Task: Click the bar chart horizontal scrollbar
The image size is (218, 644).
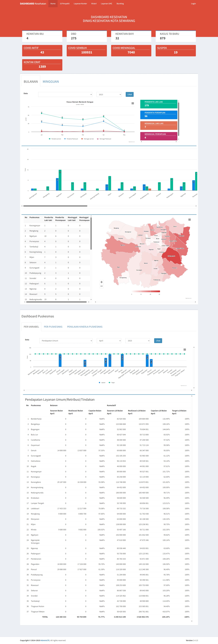Action: point(55,206)
